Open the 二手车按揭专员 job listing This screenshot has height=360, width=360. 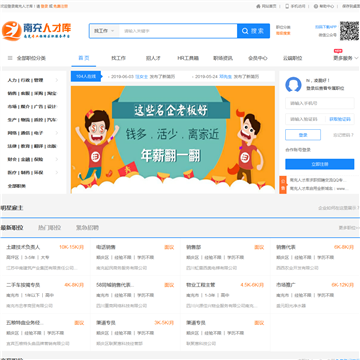click(23, 285)
